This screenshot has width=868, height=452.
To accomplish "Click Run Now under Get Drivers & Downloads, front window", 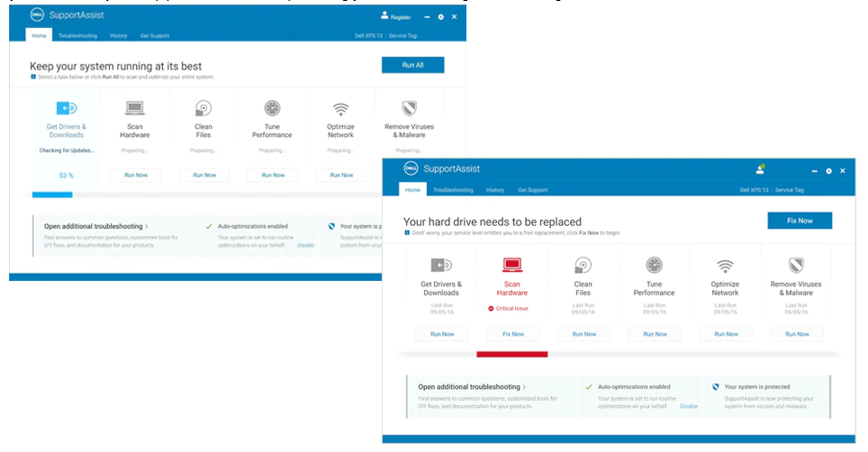I will 442,334.
